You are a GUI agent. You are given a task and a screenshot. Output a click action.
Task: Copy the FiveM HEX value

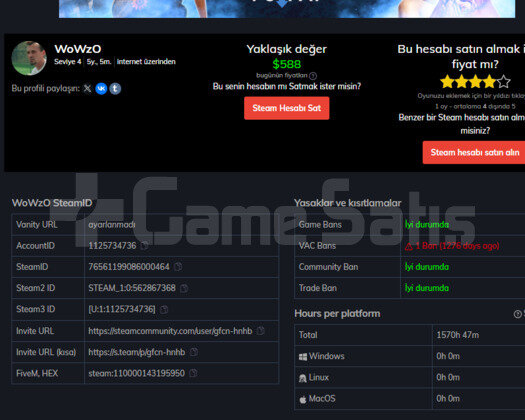pos(193,373)
